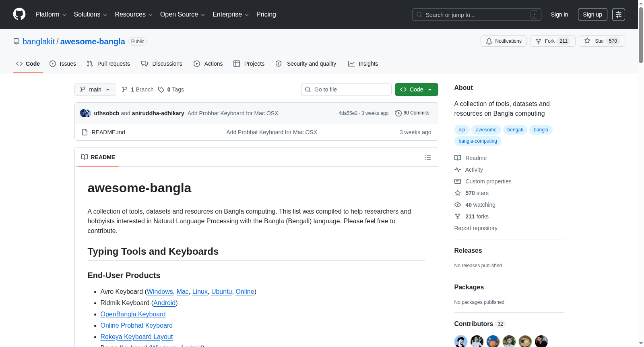Viewport: 644px width, 347px height.
Task: Select the nlp topic tag
Action: (462, 130)
